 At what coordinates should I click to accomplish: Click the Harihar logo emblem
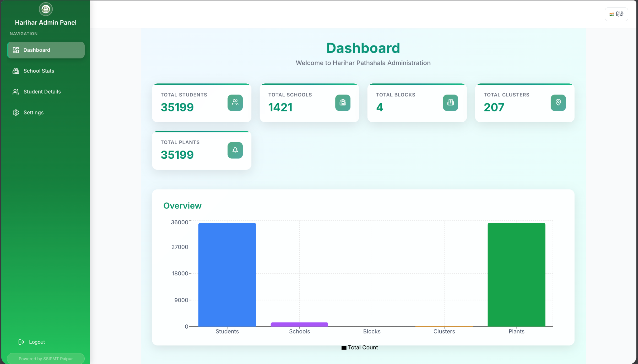pos(46,9)
